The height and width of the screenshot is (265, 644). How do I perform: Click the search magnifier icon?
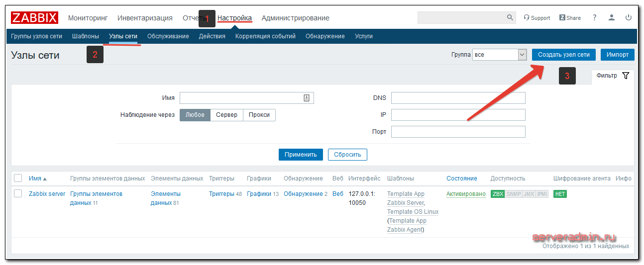[510, 17]
